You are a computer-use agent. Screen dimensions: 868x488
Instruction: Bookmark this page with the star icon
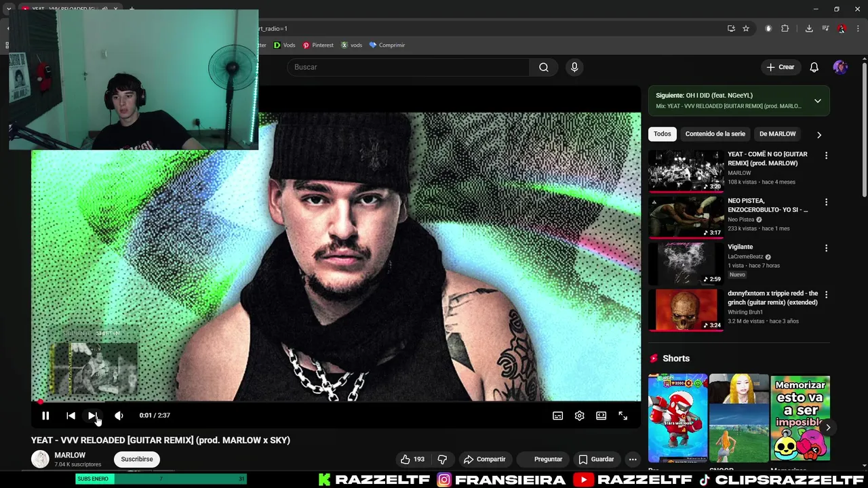click(x=746, y=28)
